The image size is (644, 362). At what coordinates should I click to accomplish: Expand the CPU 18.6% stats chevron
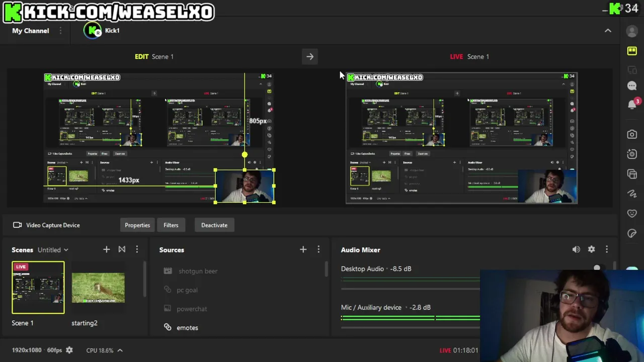click(120, 350)
